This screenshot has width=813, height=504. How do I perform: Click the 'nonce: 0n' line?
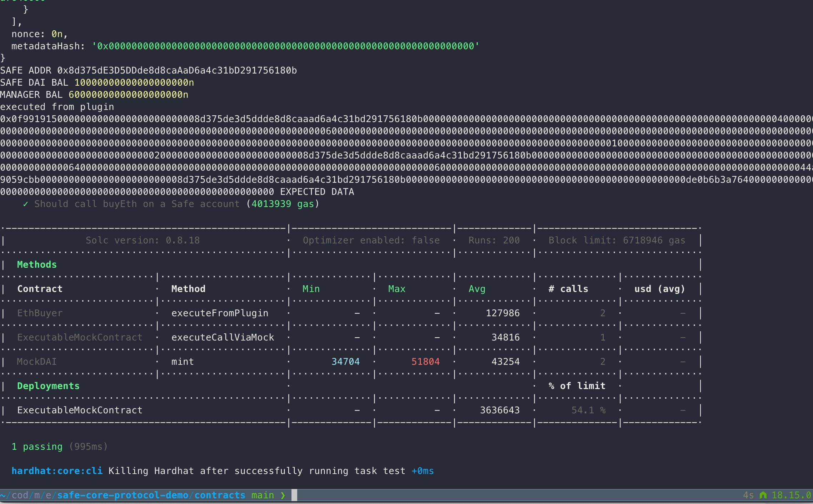[x=40, y=34]
